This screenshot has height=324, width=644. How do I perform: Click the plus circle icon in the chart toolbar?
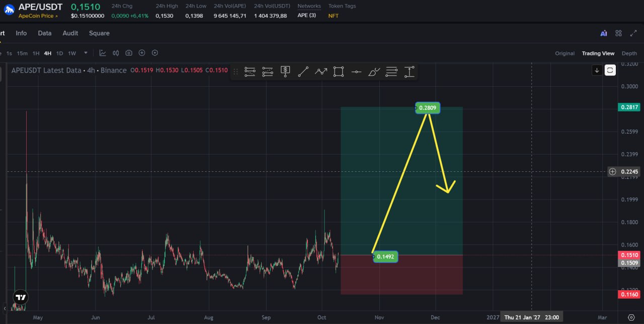click(142, 53)
